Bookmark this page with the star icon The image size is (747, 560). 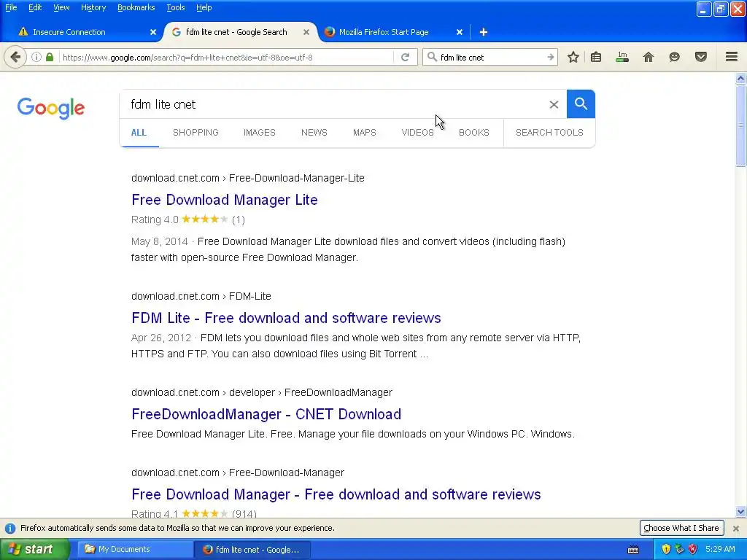pyautogui.click(x=573, y=57)
